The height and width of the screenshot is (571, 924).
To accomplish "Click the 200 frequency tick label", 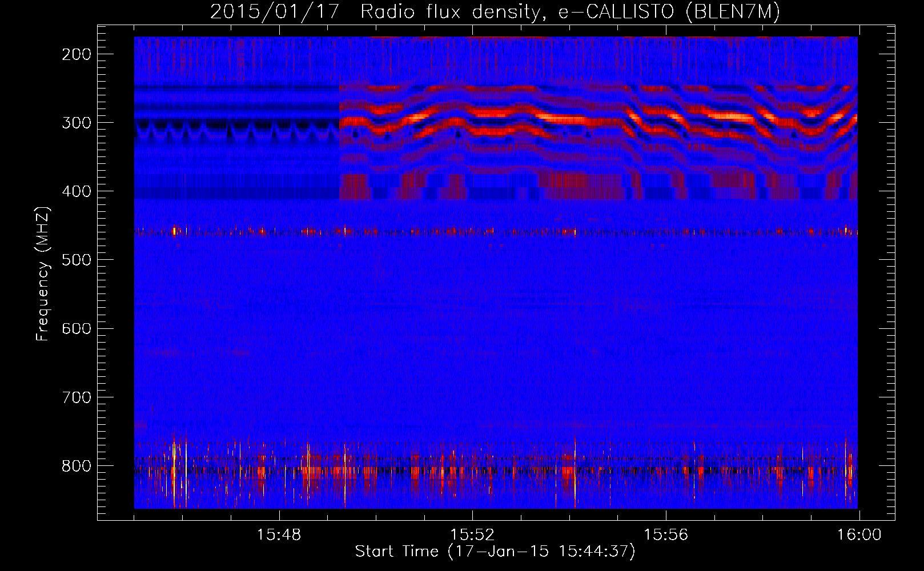I will pos(76,54).
